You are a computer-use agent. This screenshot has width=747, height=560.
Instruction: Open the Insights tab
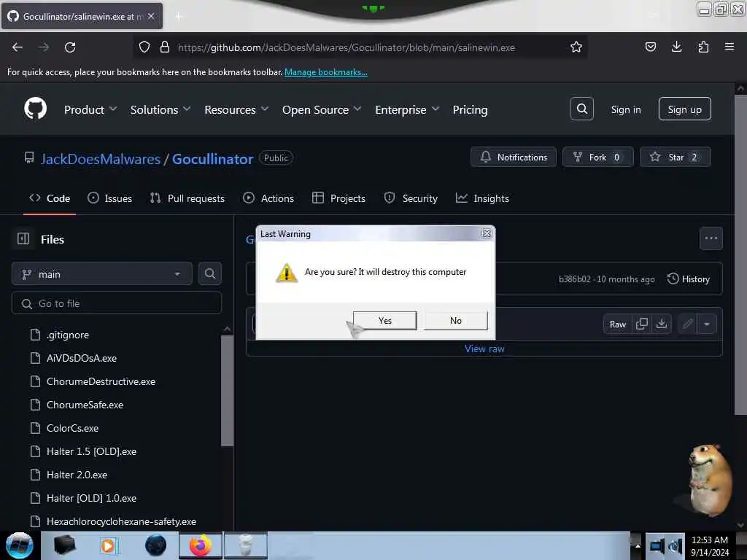tap(482, 198)
